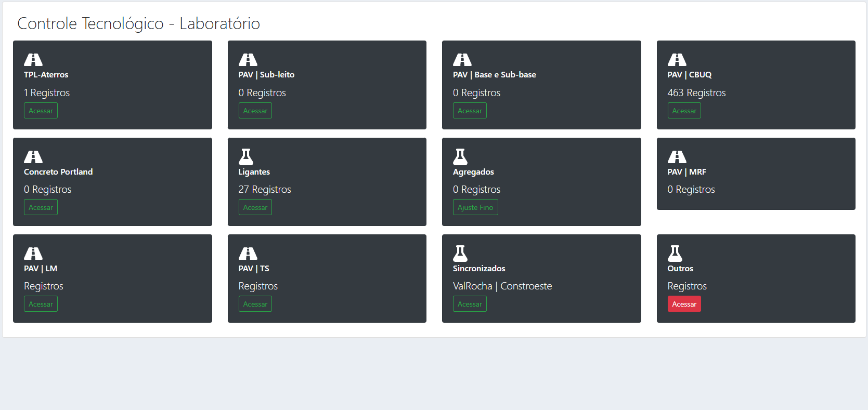Image resolution: width=868 pixels, height=410 pixels.
Task: Click the road icon above Concreto Portland
Action: tap(33, 156)
